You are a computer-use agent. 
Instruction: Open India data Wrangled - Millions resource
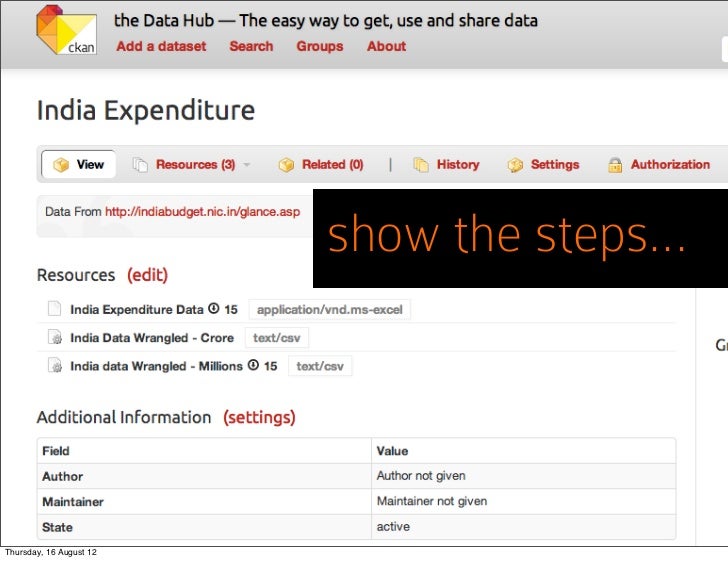coord(156,366)
